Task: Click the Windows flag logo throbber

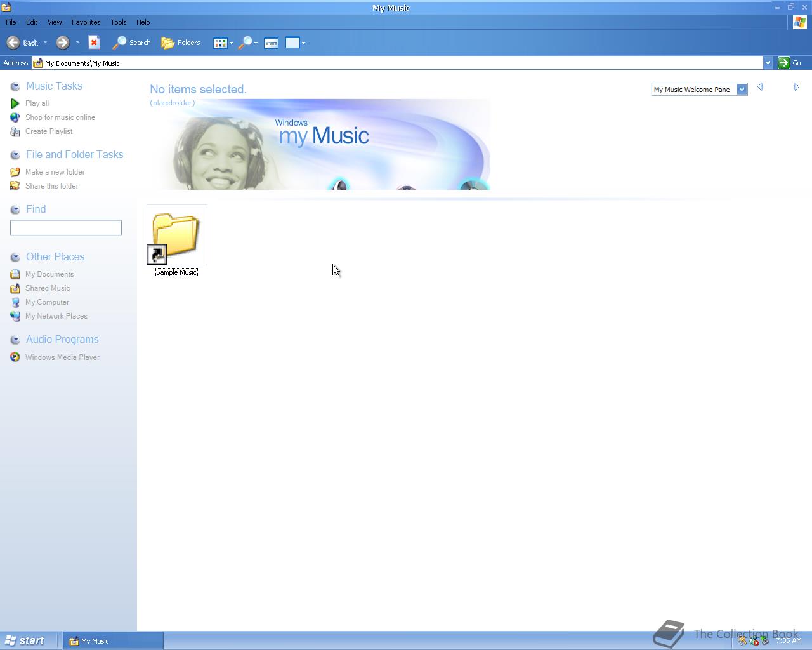Action: click(x=799, y=22)
